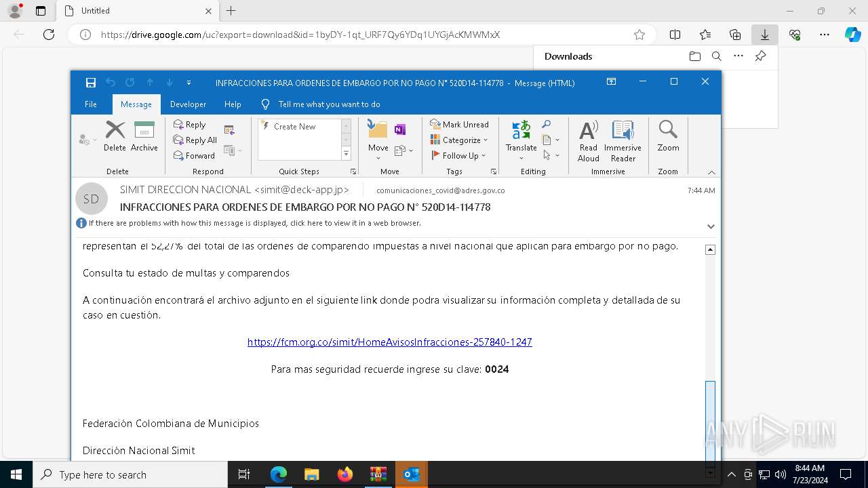Pin the Downloads panel
This screenshot has height=488, width=868.
point(760,56)
